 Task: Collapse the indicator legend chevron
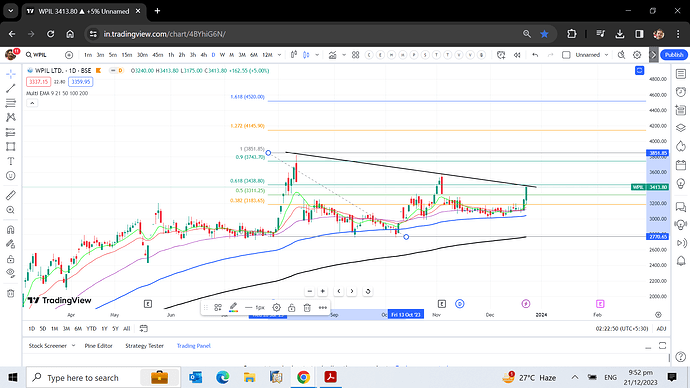pos(32,103)
